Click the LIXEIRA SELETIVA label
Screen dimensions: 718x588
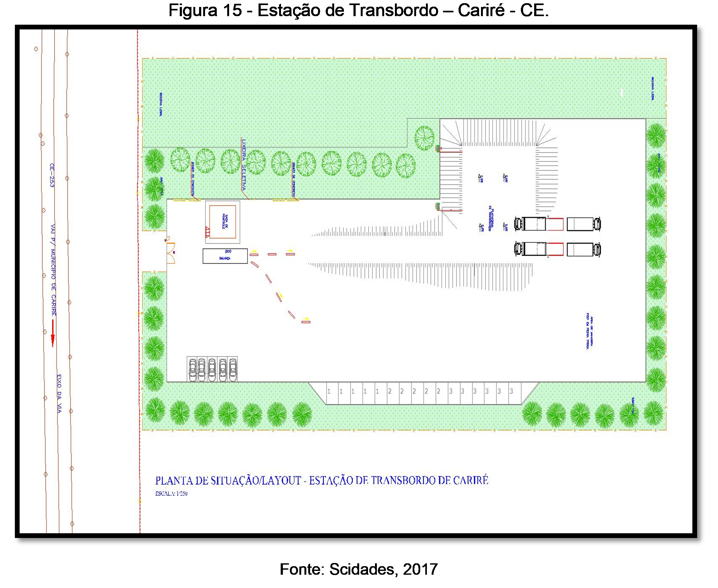pyautogui.click(x=244, y=165)
